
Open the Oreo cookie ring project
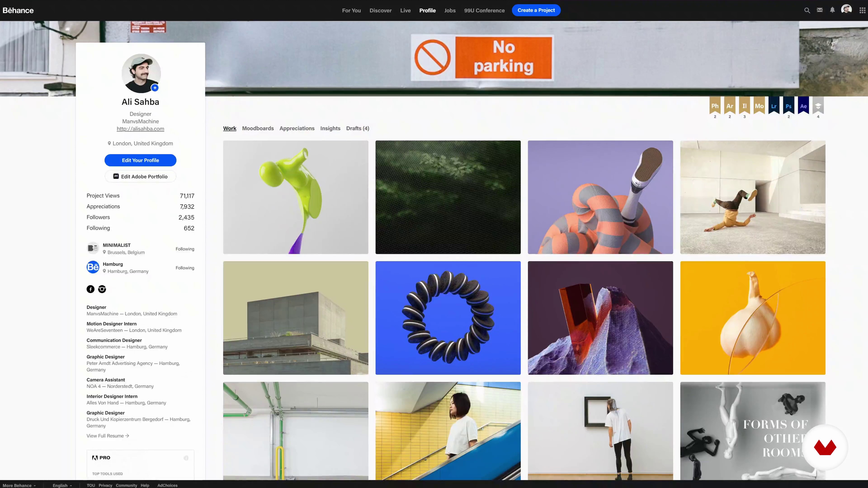448,318
